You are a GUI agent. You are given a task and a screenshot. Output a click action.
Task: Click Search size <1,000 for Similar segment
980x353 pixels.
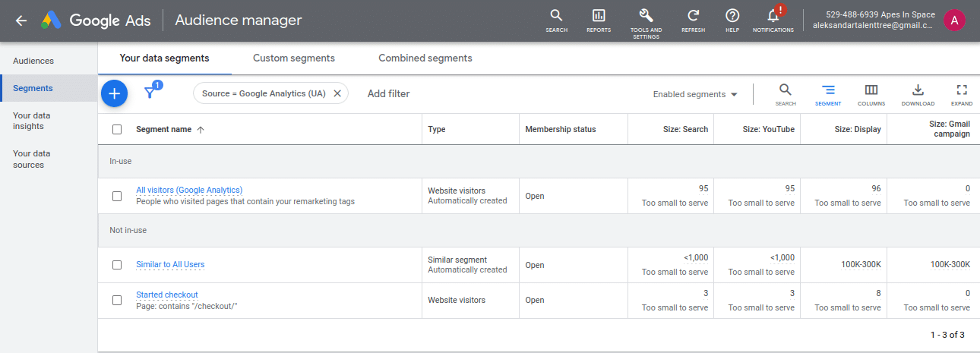696,258
